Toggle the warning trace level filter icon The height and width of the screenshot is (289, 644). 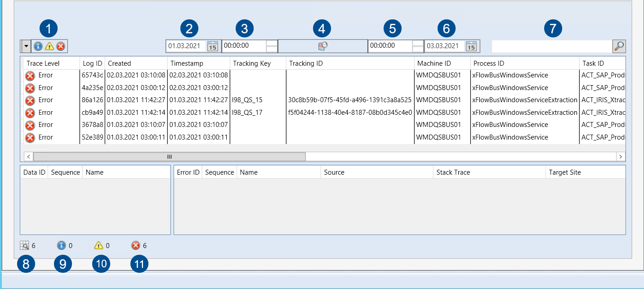(49, 46)
